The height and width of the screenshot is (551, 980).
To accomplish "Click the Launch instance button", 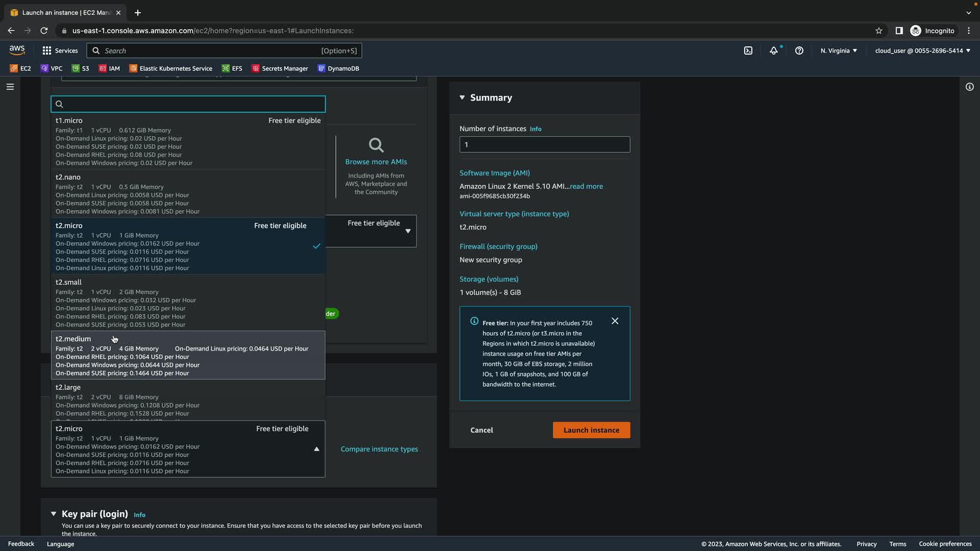I will [591, 430].
